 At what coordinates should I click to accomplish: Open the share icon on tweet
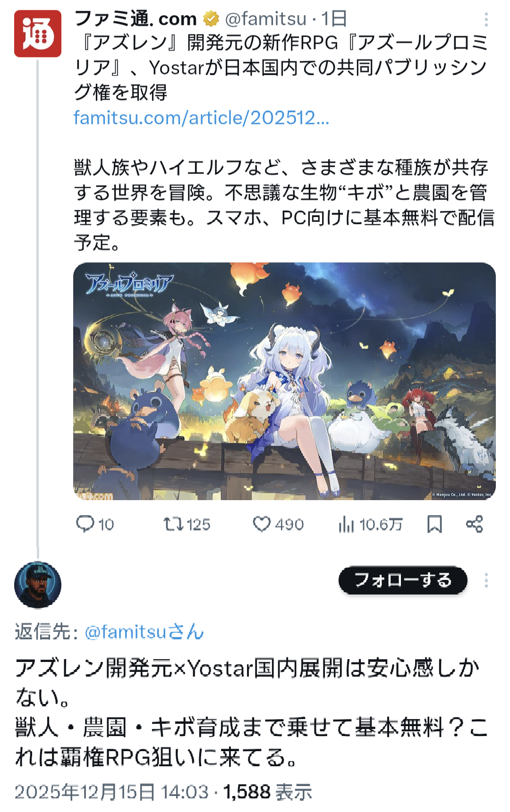474,524
